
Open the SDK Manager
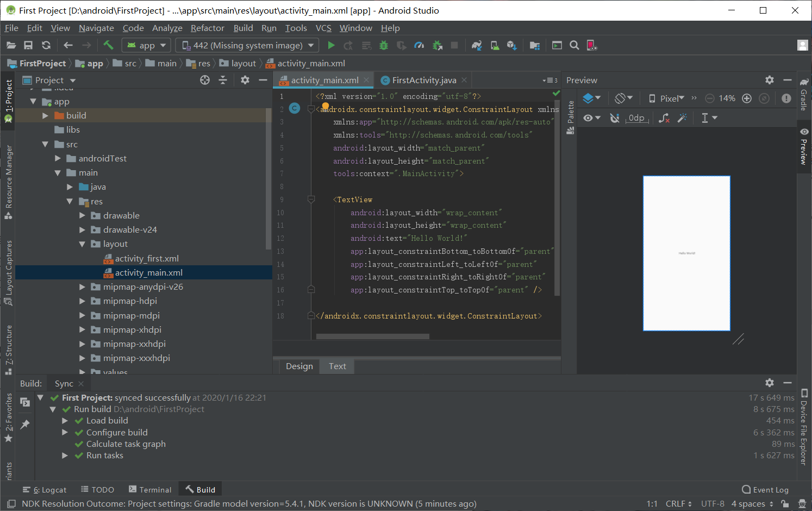click(511, 45)
